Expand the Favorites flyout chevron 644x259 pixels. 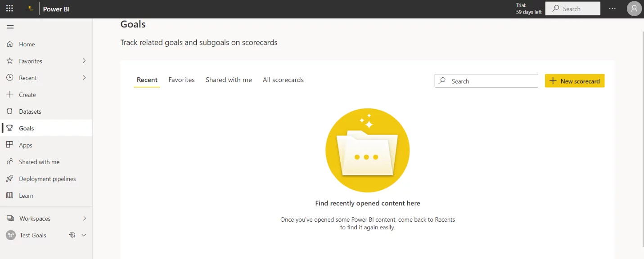pyautogui.click(x=84, y=61)
